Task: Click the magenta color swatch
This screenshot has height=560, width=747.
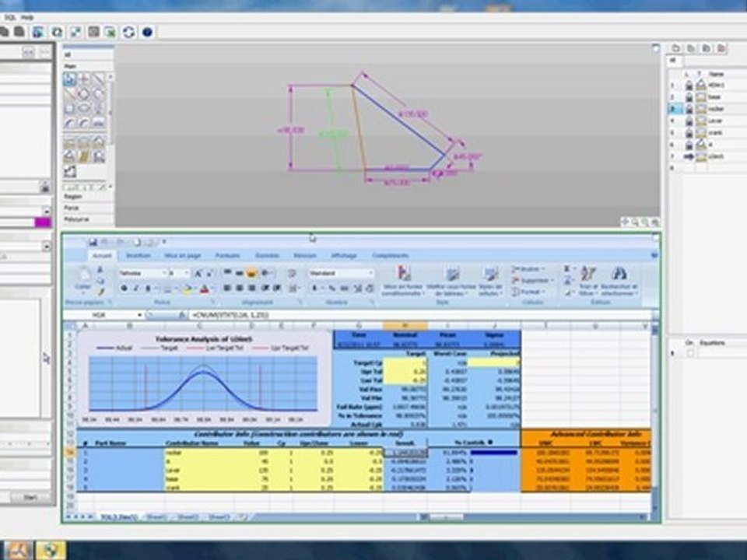Action: coord(43,222)
